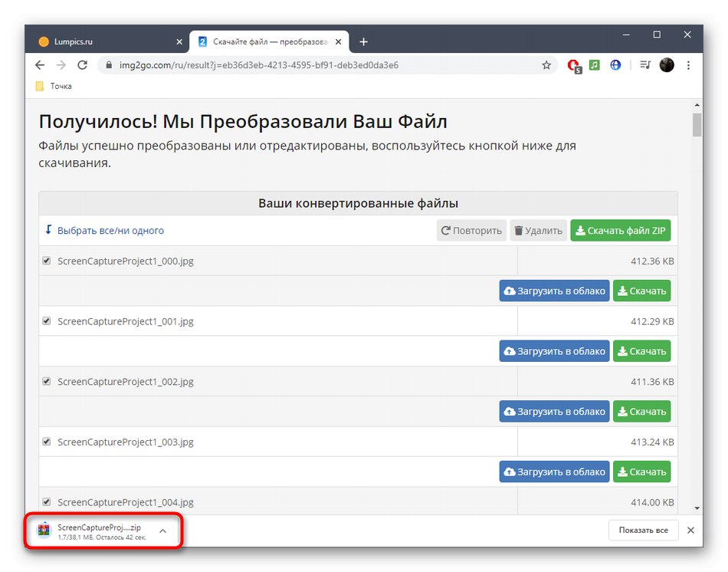Viewport: 728px width, 572px height.
Task: Click the ZIP archive icon in the downloads bar
Action: [x=44, y=530]
